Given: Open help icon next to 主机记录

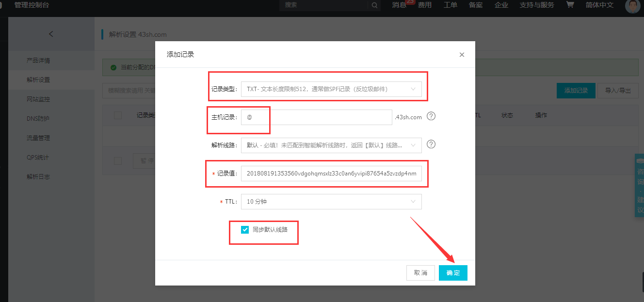Looking at the screenshot, I should (431, 116).
